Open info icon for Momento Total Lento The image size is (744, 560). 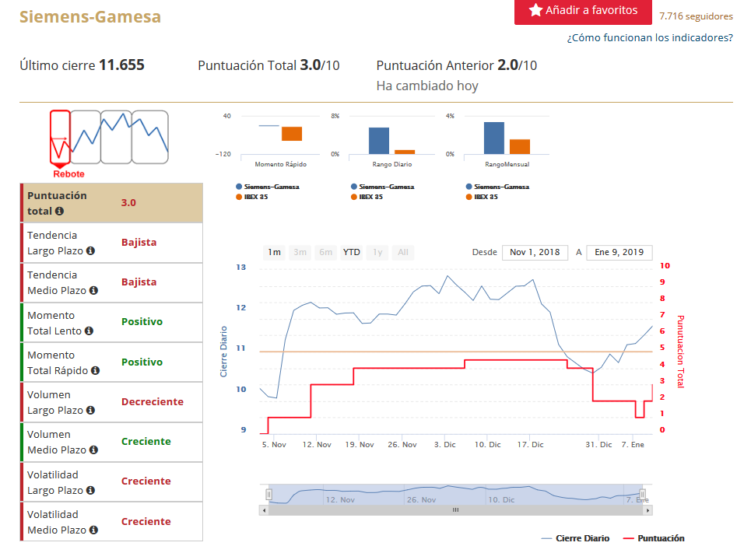pos(89,331)
